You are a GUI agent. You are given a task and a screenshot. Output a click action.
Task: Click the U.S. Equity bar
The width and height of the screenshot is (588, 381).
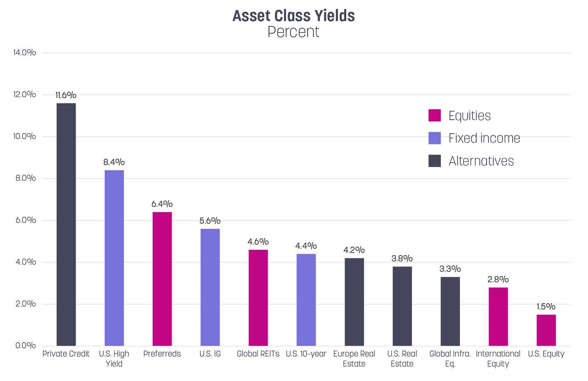pyautogui.click(x=546, y=330)
